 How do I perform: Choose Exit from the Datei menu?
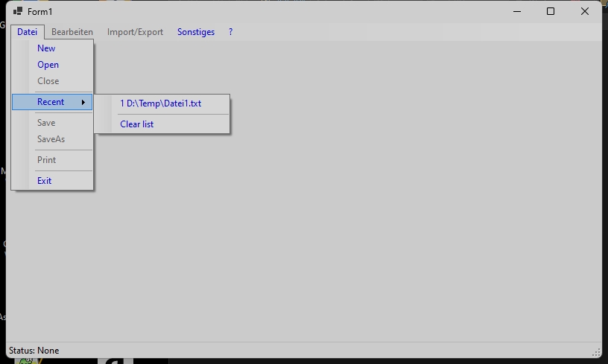[45, 181]
